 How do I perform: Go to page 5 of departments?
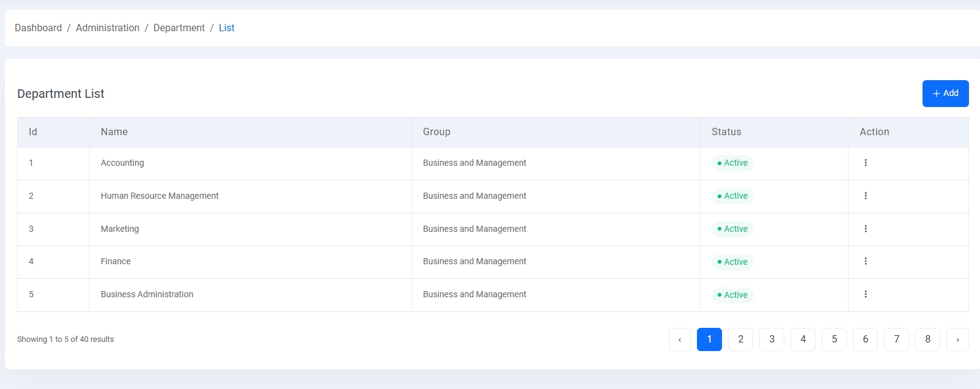[x=834, y=339]
